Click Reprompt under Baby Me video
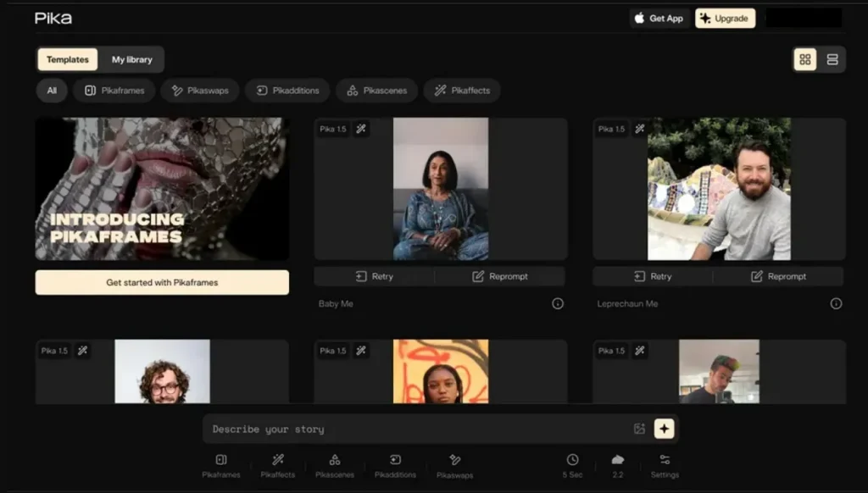 [x=500, y=276]
